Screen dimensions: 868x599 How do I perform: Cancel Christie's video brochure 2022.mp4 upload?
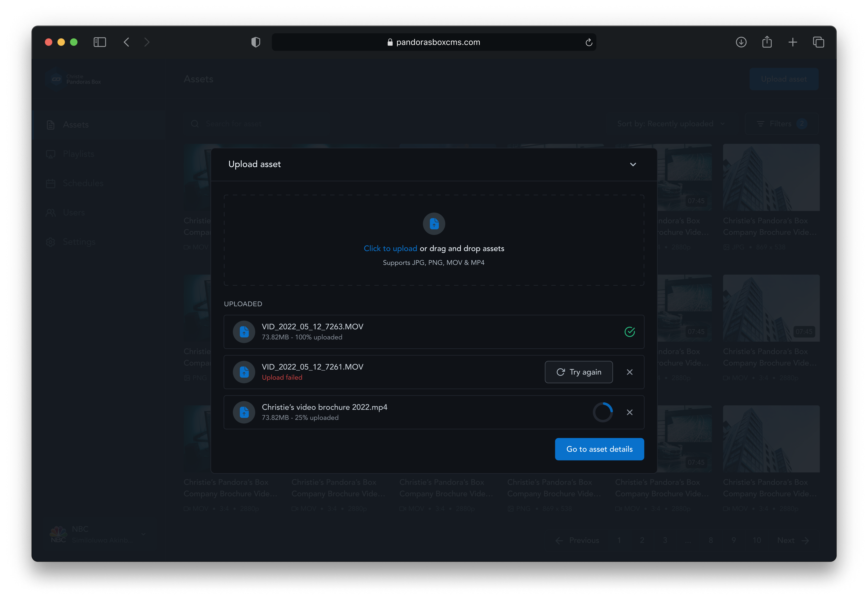tap(630, 412)
